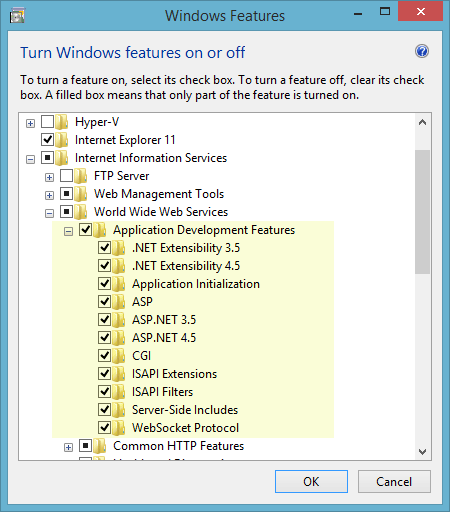Image resolution: width=450 pixels, height=512 pixels.
Task: Click the ISAPI Extensions folder icon
Action: [119, 374]
